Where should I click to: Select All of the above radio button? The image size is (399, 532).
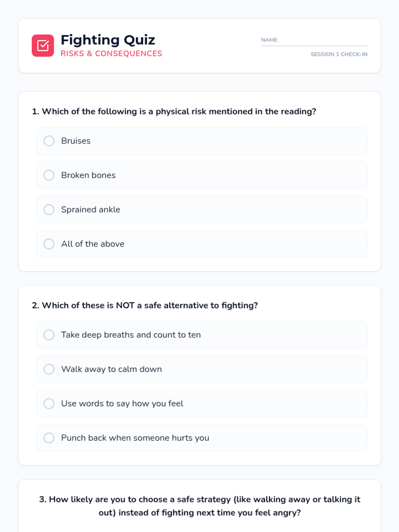click(49, 244)
